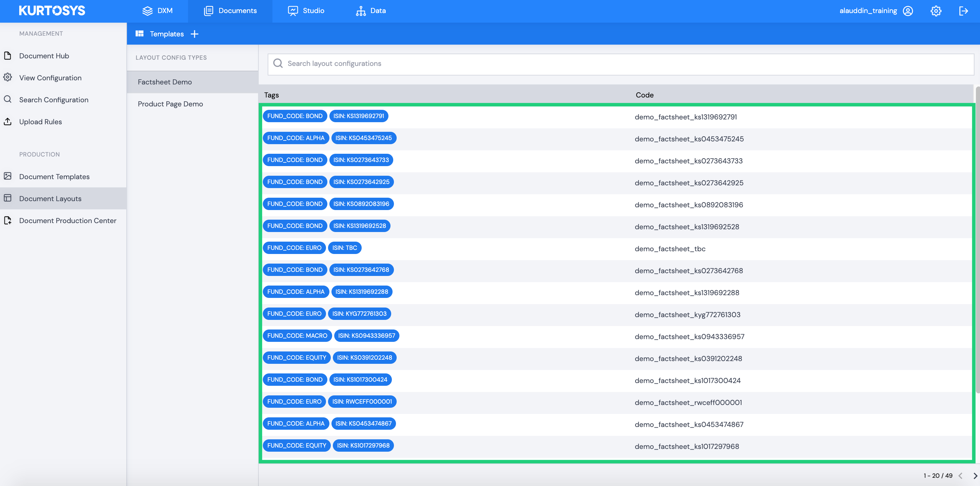This screenshot has width=980, height=486.
Task: Click FUND_CODE: ALPHA tag for KS0453475245
Action: [x=295, y=138]
